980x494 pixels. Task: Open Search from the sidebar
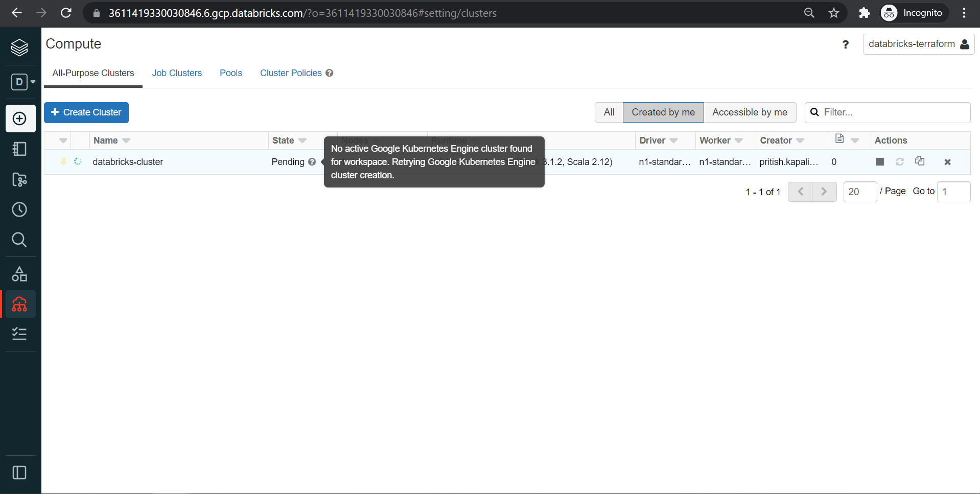pyautogui.click(x=19, y=240)
